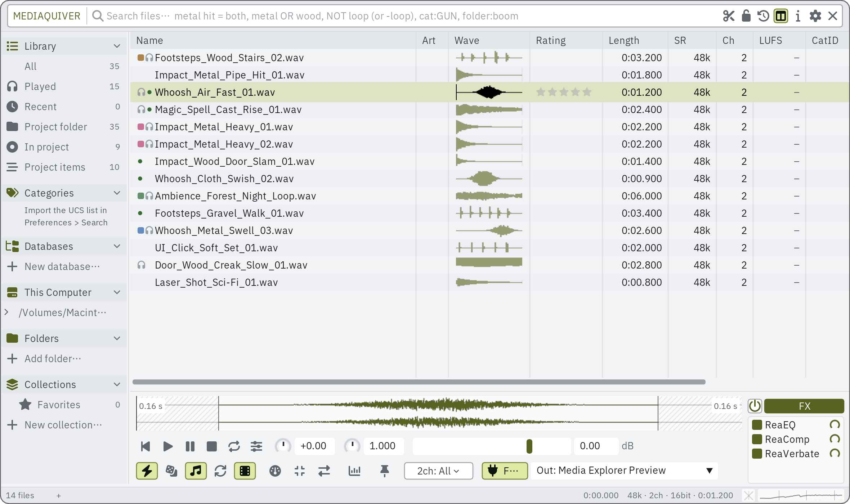Image resolution: width=850 pixels, height=504 pixels.
Task: Toggle the FX power button
Action: point(755,406)
